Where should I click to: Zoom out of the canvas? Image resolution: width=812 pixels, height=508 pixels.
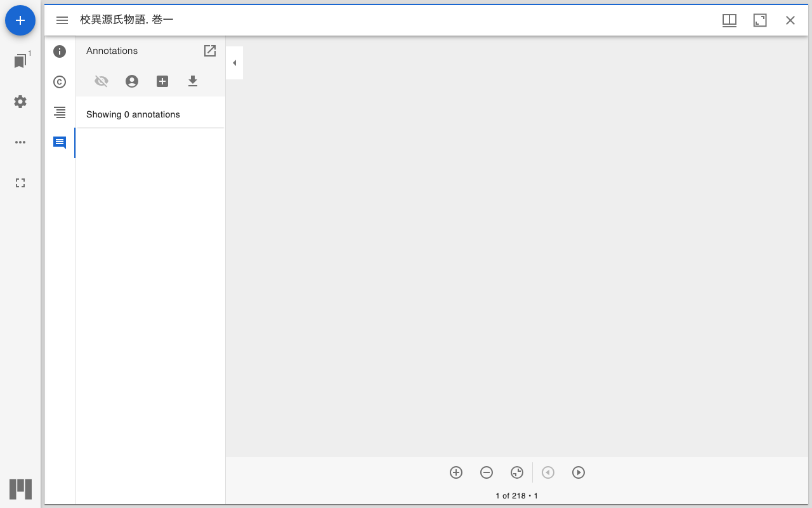(x=487, y=472)
